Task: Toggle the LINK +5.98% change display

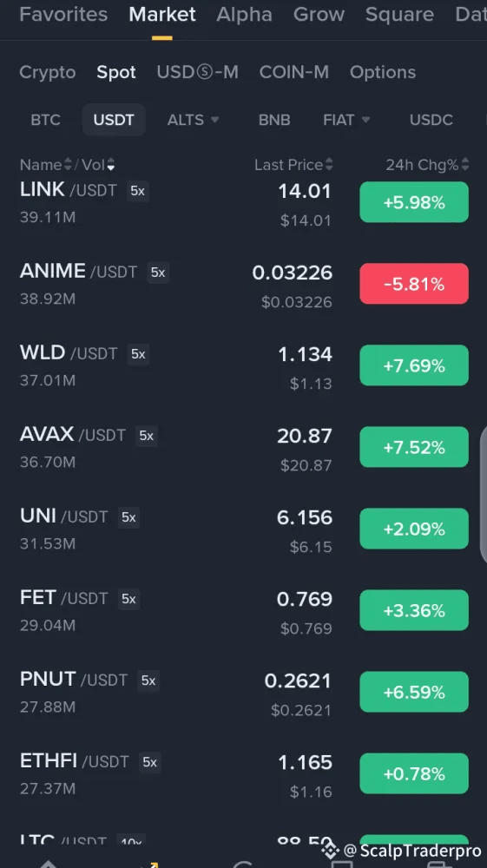Action: click(x=414, y=202)
